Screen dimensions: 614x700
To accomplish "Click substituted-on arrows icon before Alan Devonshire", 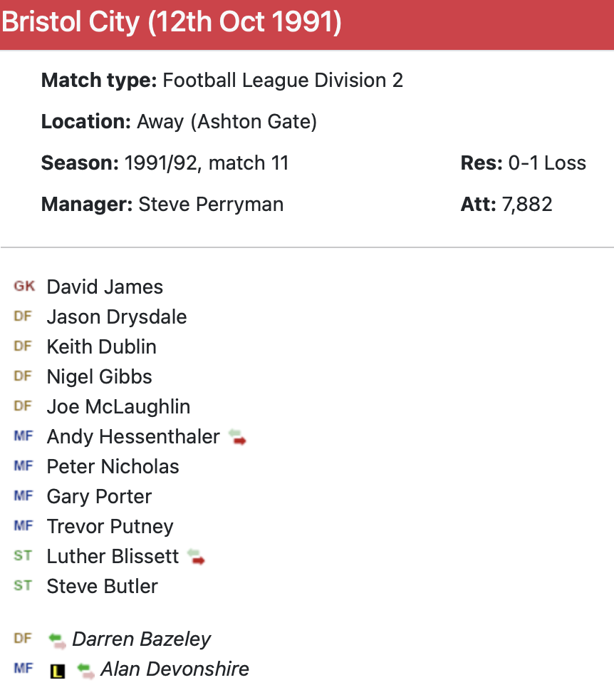I will [86, 670].
